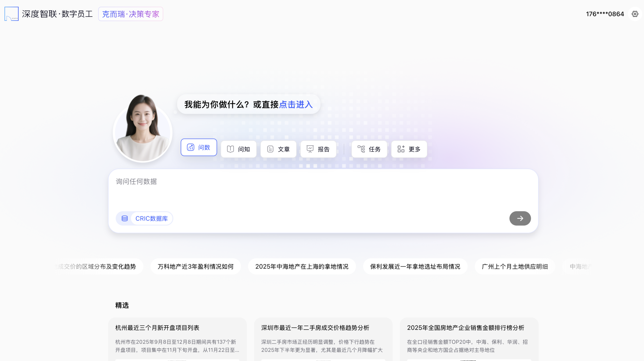The height and width of the screenshot is (361, 644).
Task: Open the 克而瑞·决策专家 badge next to title
Action: [131, 14]
